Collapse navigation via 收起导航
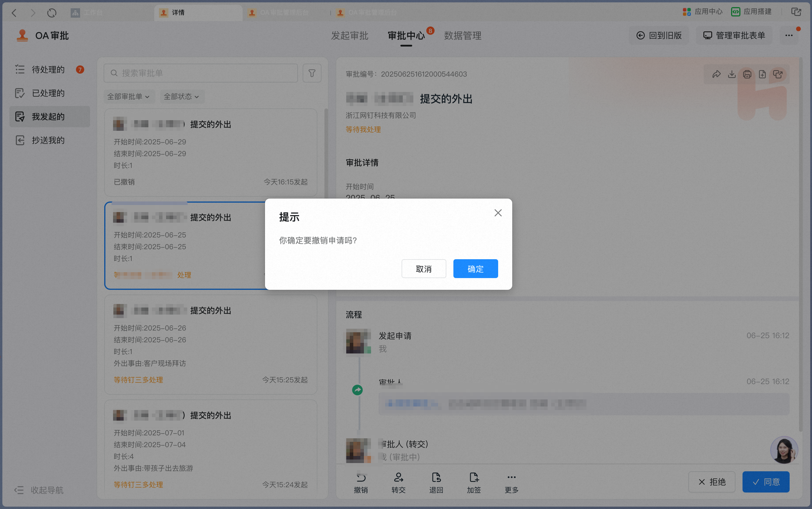Screen dimensions: 812x509 pyautogui.click(x=39, y=490)
